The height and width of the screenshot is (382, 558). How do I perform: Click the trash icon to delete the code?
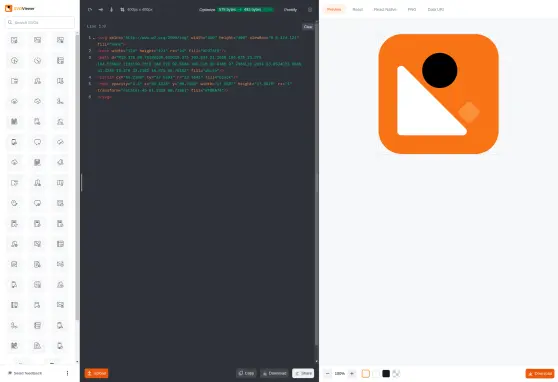(310, 10)
